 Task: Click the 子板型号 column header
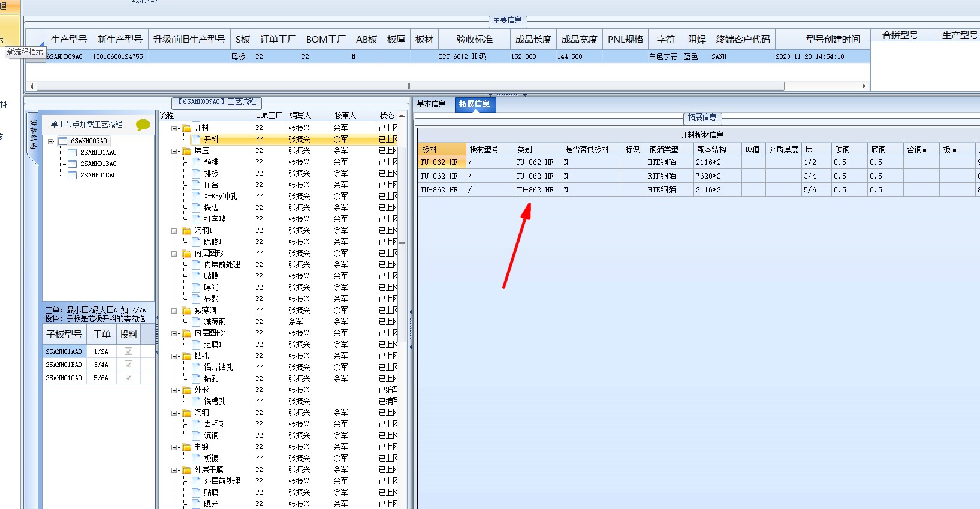point(64,335)
